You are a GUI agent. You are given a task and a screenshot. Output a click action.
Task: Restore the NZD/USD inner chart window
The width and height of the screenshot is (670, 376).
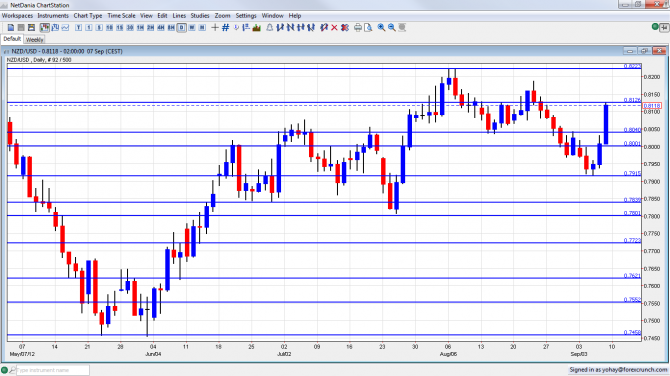(x=644, y=51)
